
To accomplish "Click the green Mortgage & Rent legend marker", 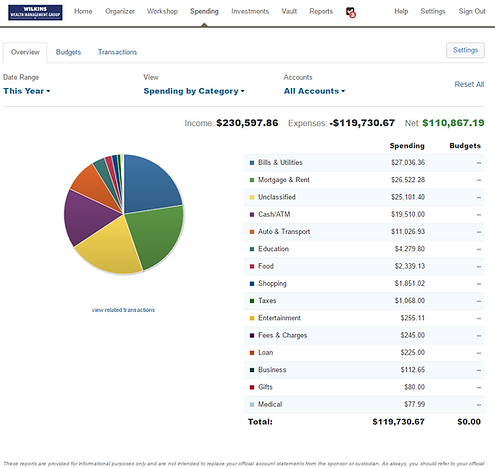I will [x=252, y=180].
